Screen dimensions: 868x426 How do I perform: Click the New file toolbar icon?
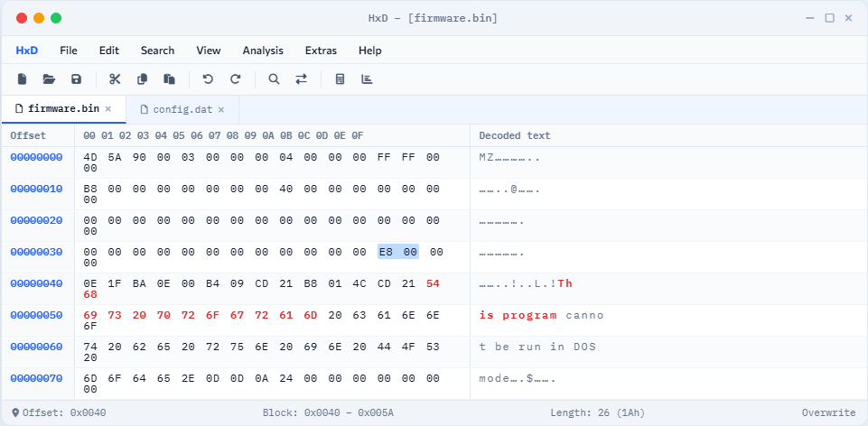[x=23, y=79]
